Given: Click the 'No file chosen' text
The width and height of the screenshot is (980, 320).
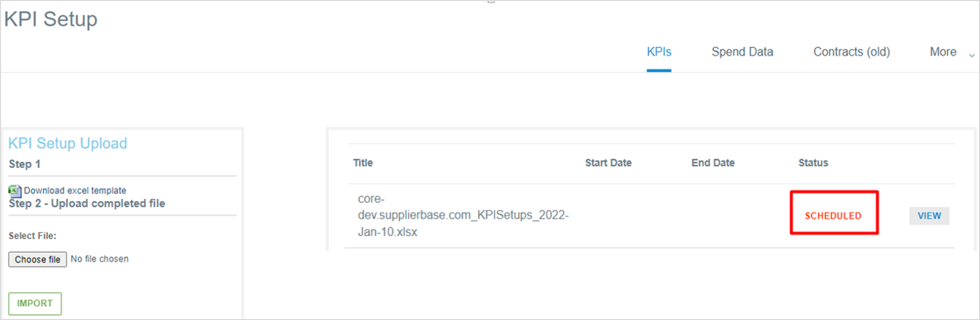Looking at the screenshot, I should click(x=99, y=259).
